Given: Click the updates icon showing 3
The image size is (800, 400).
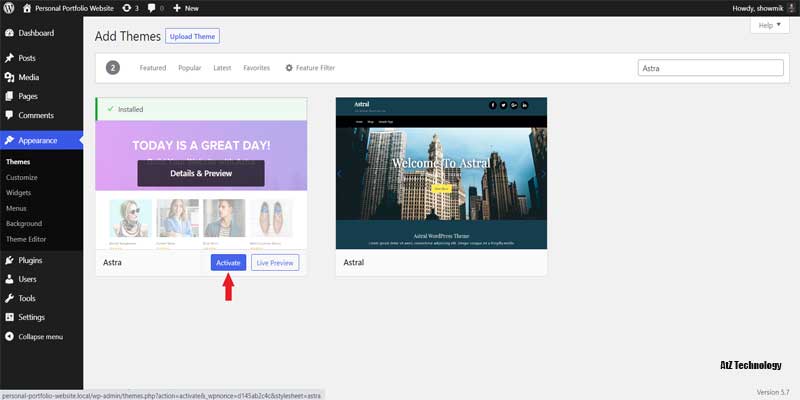Looking at the screenshot, I should pos(131,8).
